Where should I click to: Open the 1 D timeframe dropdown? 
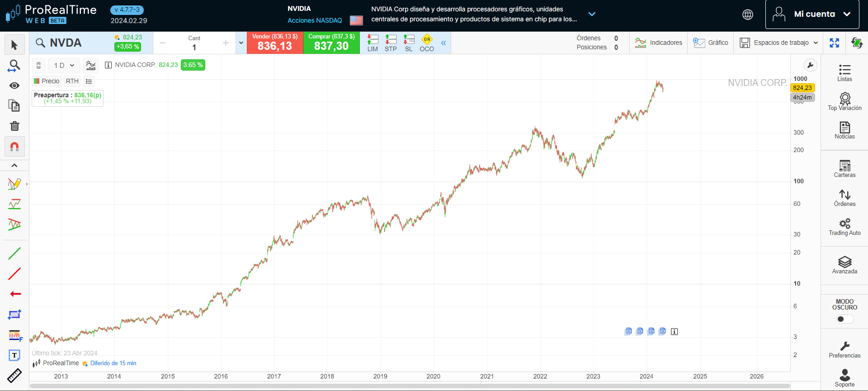point(64,65)
